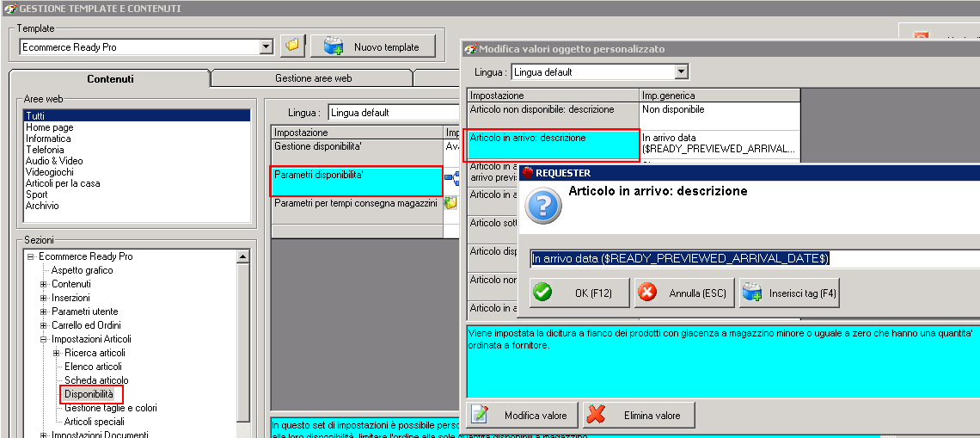This screenshot has width=980, height=438.
Task: Select Gestione disponibilita' settings row
Action: (358, 152)
